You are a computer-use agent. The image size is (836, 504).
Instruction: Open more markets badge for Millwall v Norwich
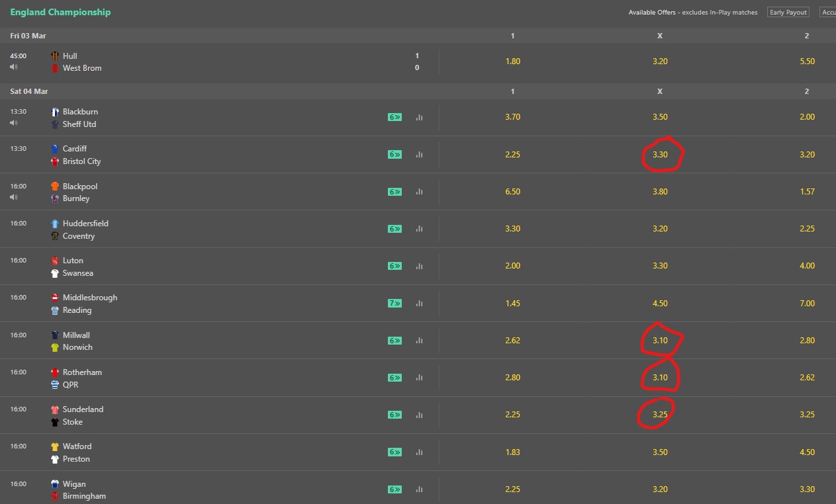click(395, 341)
